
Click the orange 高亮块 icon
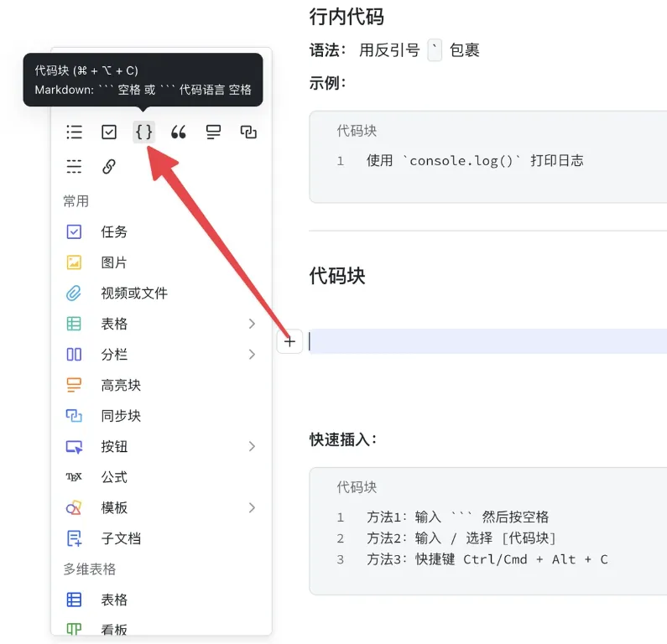click(x=74, y=385)
